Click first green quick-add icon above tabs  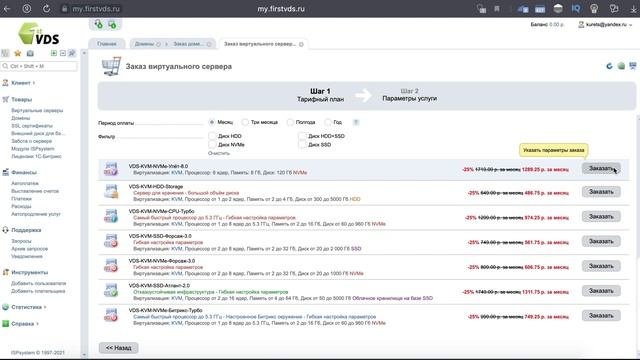pos(98,24)
